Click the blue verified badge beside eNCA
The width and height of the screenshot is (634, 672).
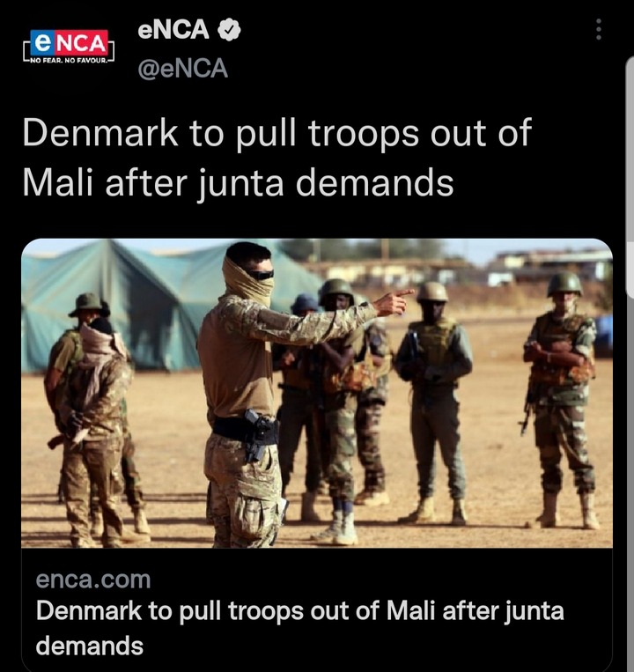tap(229, 30)
